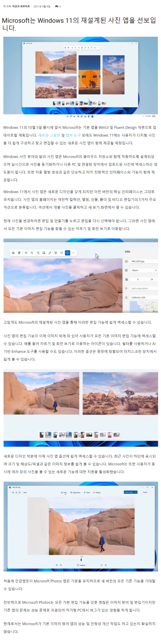This screenshot has width=161, height=644.
Task: Click the map preview in Info panel
Action: click(144, 307)
